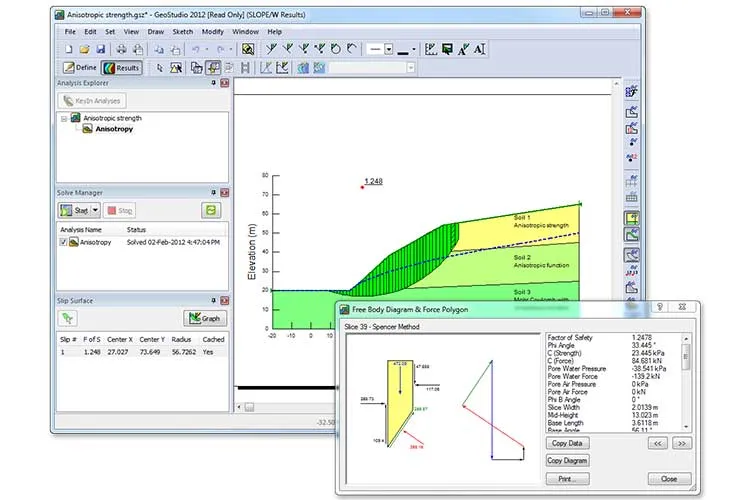Collapse the Anisotropic strength tree node
This screenshot has width=750, height=500.
(64, 118)
